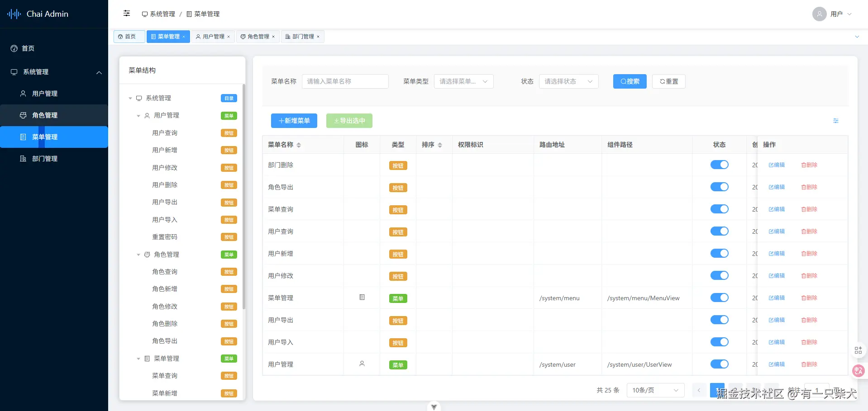
Task: Open 部门管理 in the sidebar
Action: (54, 159)
